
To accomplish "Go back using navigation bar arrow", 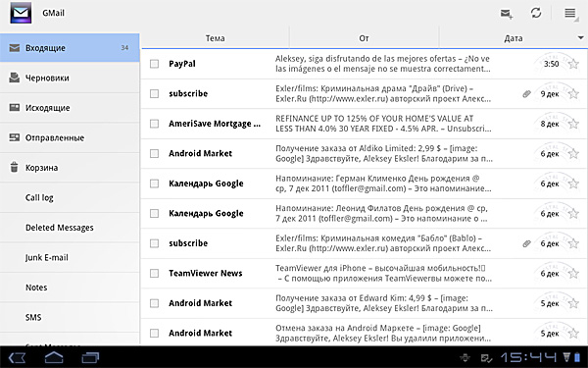I will tap(17, 357).
